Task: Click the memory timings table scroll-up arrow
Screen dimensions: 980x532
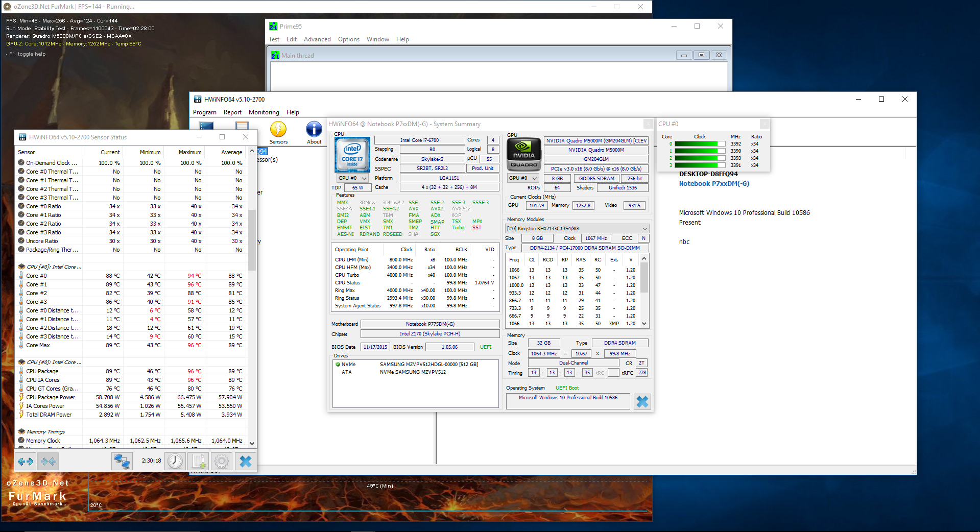Action: click(x=644, y=259)
